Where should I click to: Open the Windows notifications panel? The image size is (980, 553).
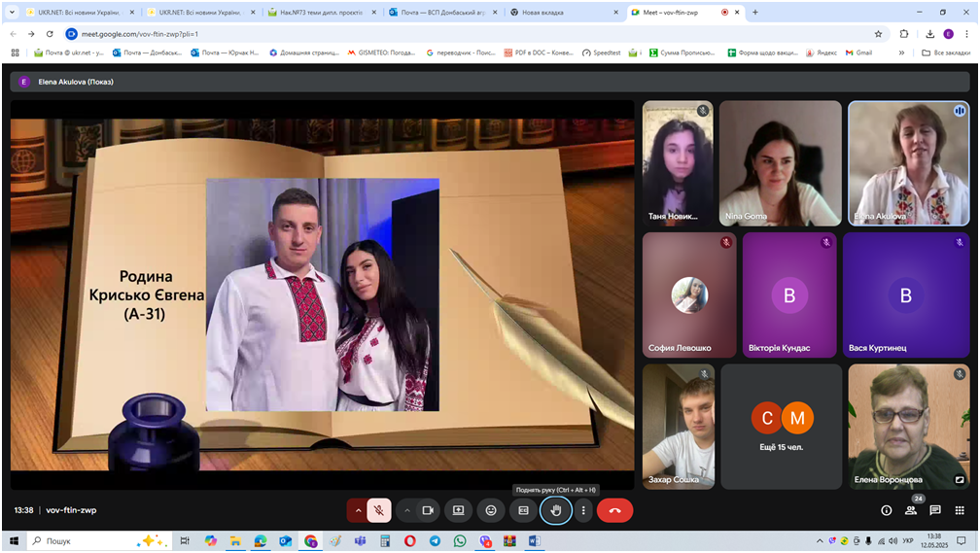tap(962, 541)
